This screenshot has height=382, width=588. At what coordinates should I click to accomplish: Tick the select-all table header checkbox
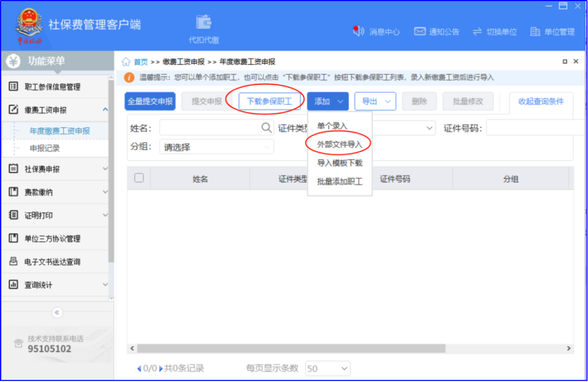pos(139,178)
